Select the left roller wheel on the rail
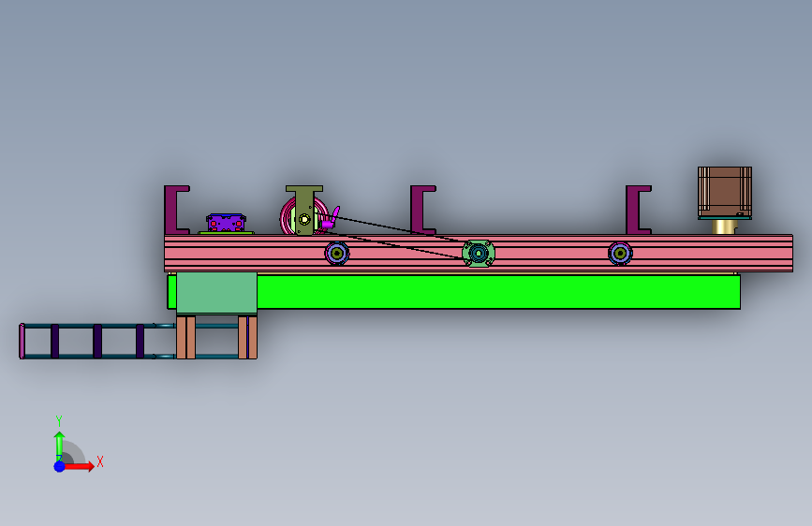Viewport: 812px width, 526px height. pyautogui.click(x=337, y=254)
